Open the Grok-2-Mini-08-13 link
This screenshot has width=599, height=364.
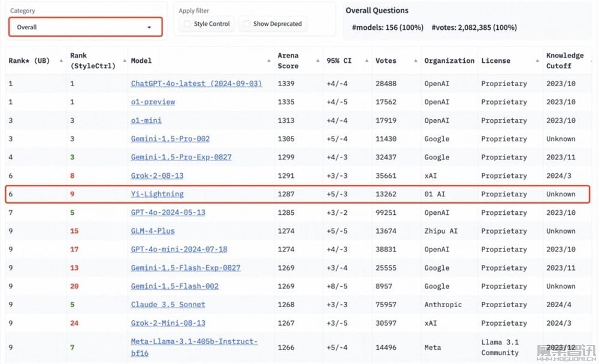coord(168,323)
